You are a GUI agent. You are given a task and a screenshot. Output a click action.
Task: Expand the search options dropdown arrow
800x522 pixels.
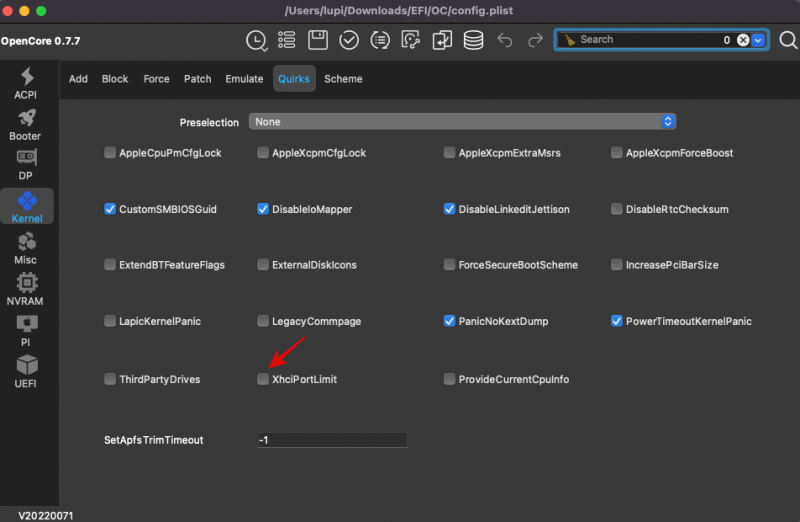point(758,40)
